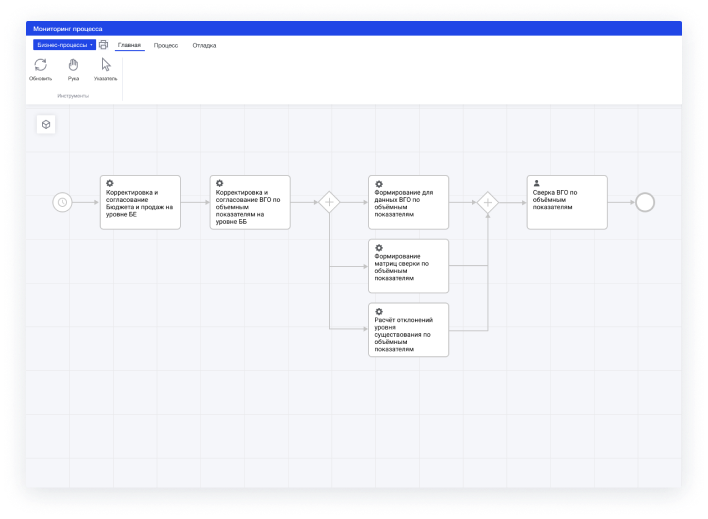This screenshot has width=708, height=519.
Task: Open the Процесс tab
Action: tap(166, 45)
